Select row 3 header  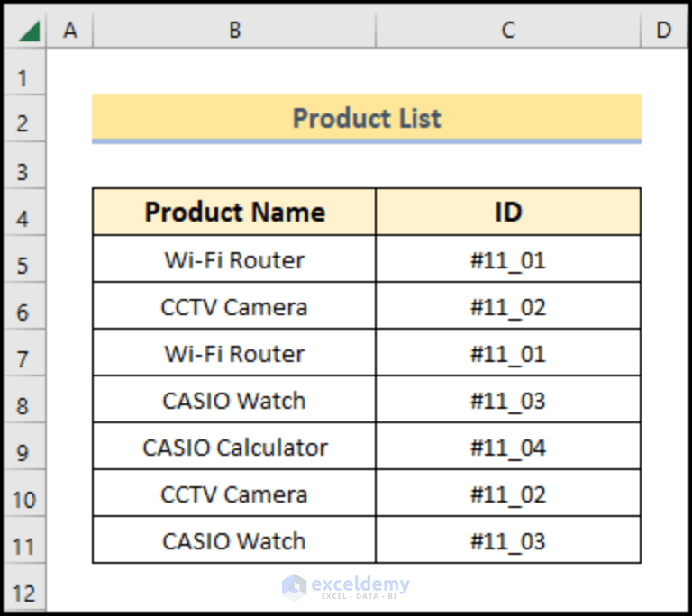coord(24,166)
